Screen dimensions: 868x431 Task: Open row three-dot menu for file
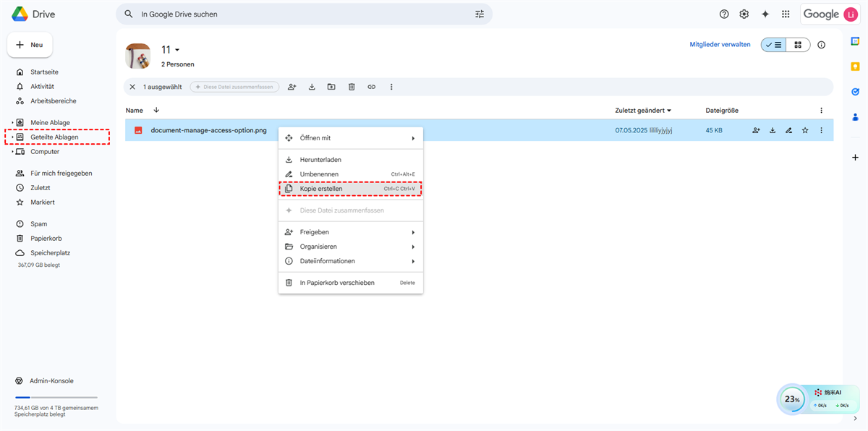click(821, 130)
